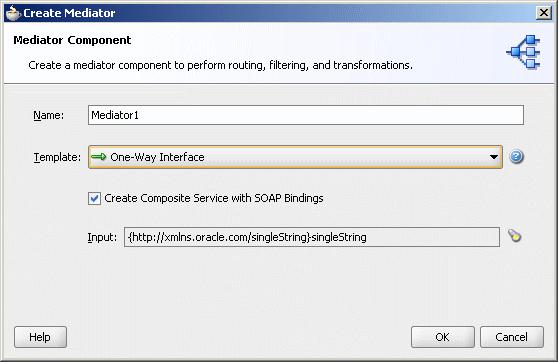The height and width of the screenshot is (362, 558).
Task: Click the SOAP Bindings checkbox label text
Action: tap(214, 198)
